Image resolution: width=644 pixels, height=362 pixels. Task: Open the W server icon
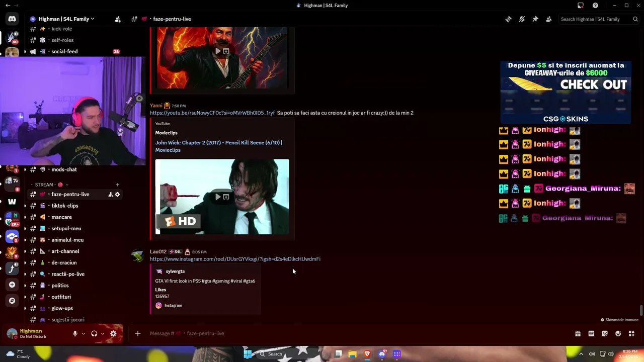tap(12, 202)
